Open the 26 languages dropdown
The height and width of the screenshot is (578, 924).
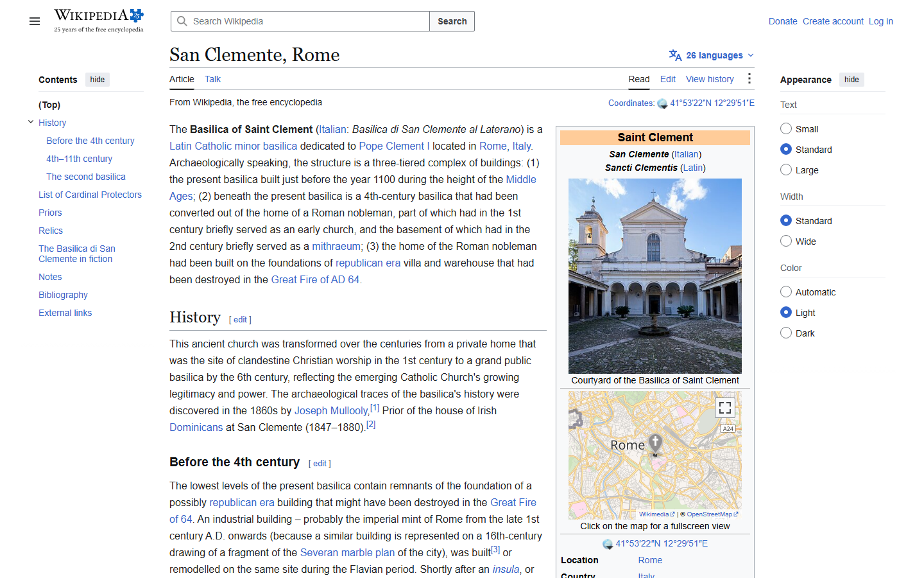tap(711, 55)
